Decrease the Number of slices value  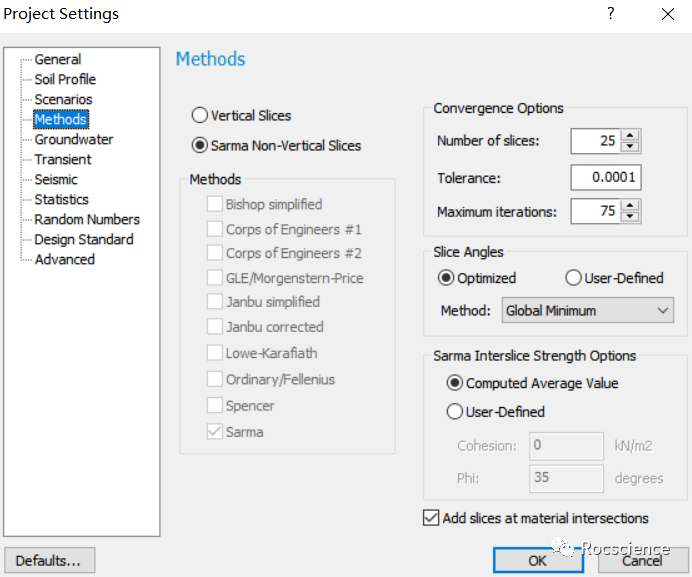tap(630, 147)
